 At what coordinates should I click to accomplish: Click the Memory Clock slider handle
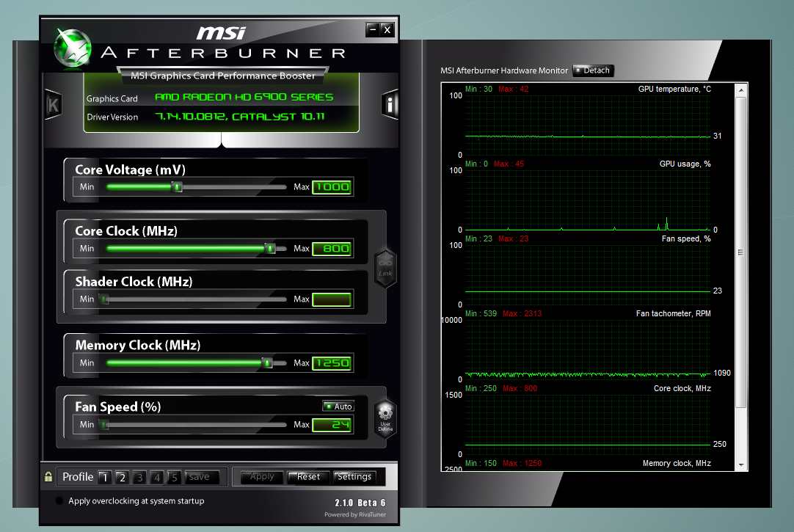[267, 363]
